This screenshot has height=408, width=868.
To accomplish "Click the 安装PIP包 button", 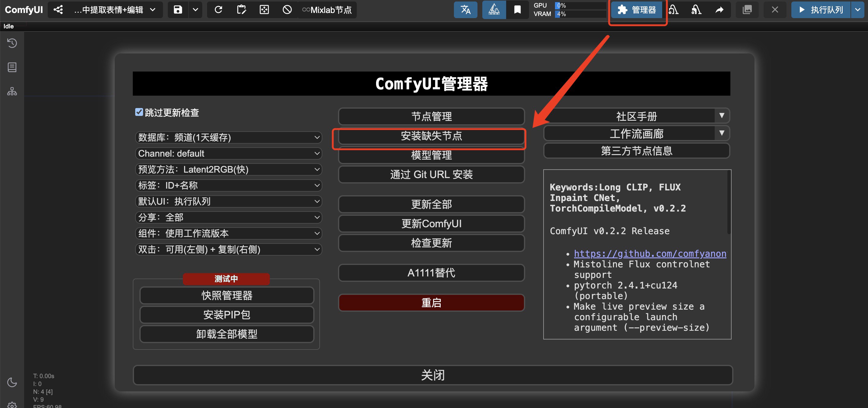I will coord(227,315).
